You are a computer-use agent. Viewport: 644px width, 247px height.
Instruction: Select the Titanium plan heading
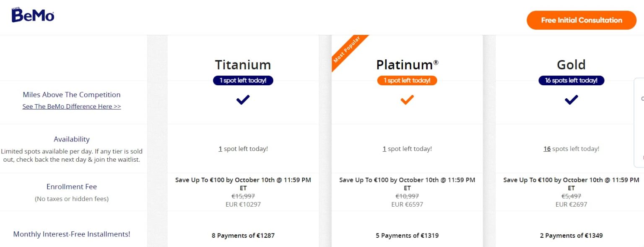tap(243, 65)
